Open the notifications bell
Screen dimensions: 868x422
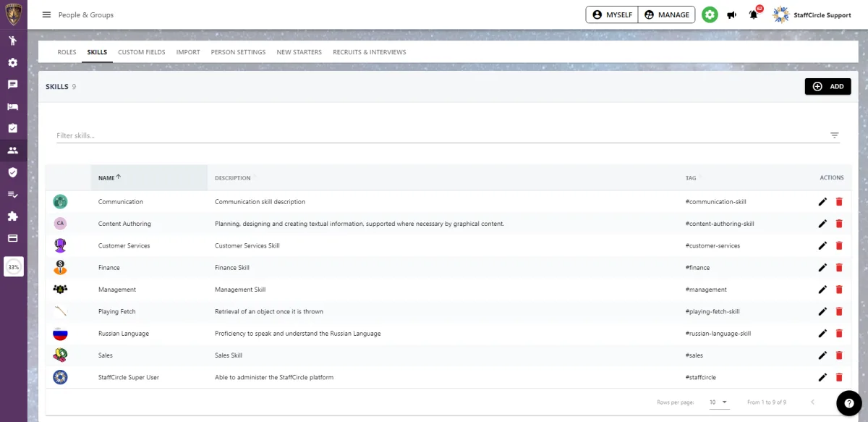pyautogui.click(x=754, y=14)
